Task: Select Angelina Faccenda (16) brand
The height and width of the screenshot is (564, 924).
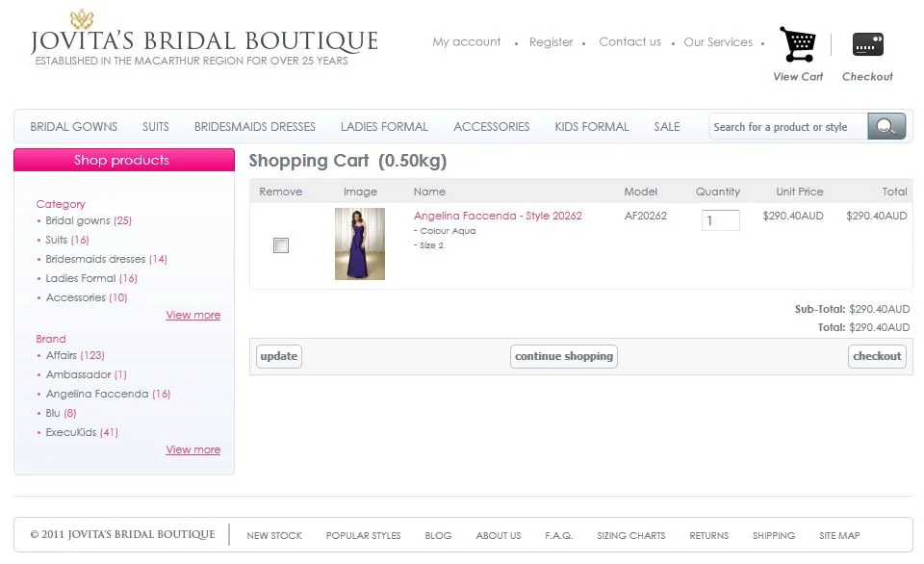Action: click(109, 394)
